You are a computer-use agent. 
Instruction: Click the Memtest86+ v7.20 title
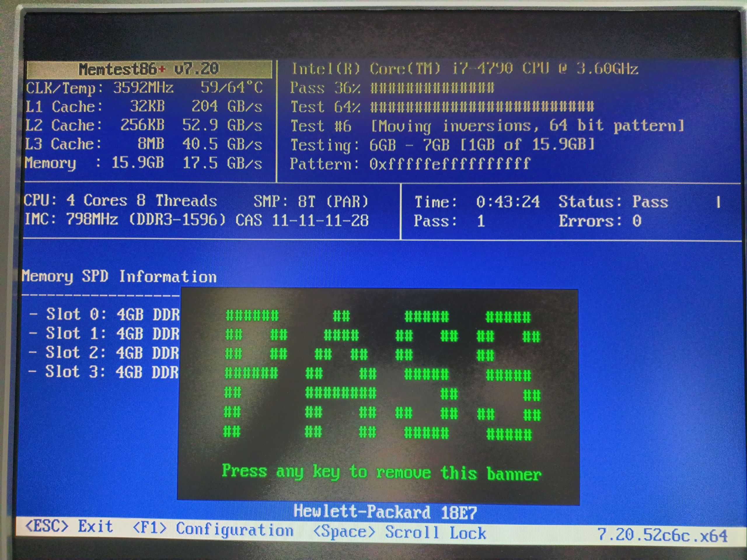click(x=149, y=69)
